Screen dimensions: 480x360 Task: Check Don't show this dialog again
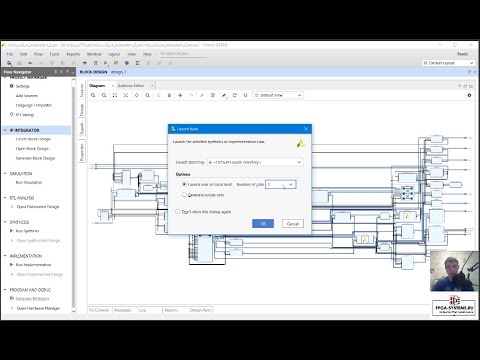click(178, 211)
